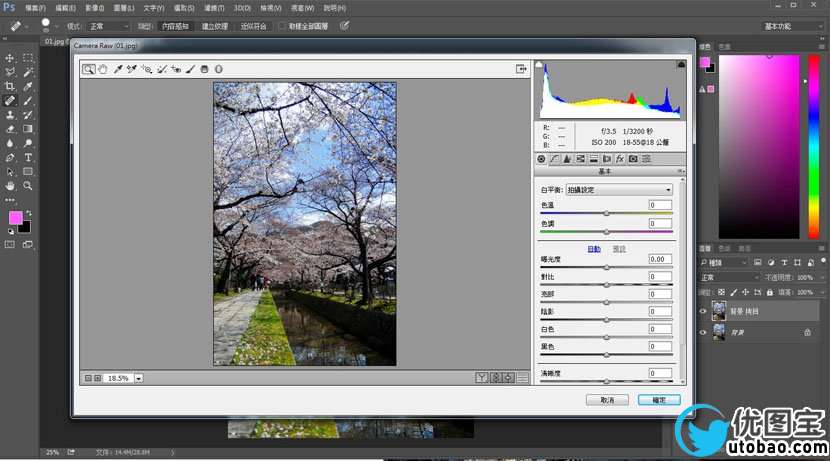This screenshot has height=461, width=830.
Task: Hide the Background copy layer
Action: pos(703,311)
